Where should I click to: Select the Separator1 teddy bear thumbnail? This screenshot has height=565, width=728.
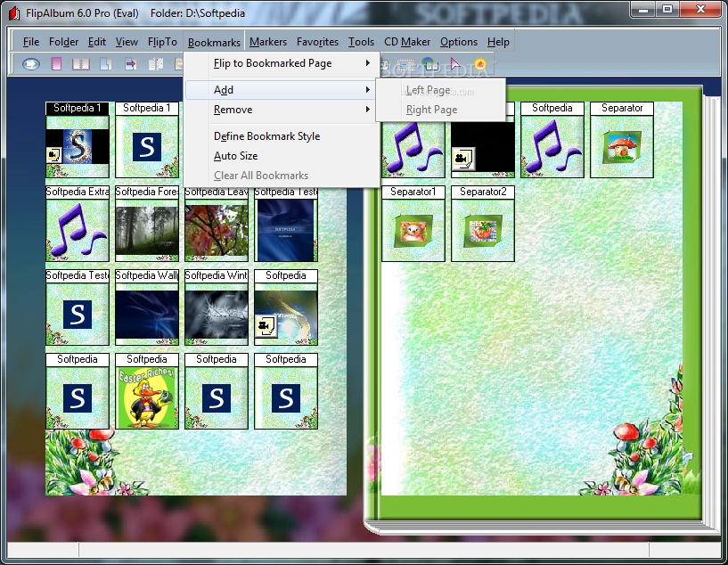click(413, 224)
